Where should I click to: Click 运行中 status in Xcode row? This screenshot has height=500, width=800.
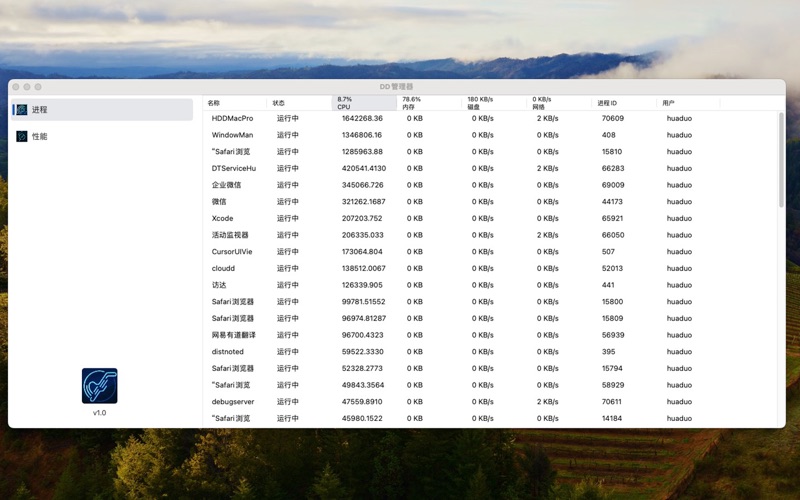point(288,218)
